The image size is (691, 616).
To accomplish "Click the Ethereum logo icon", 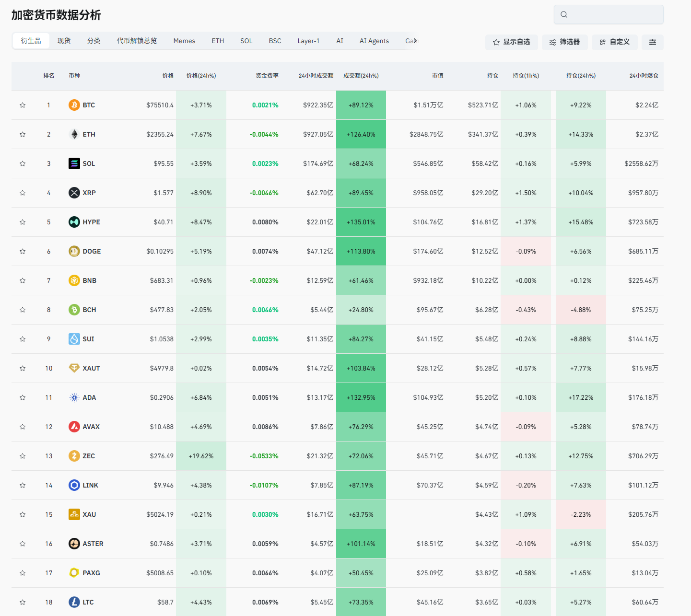I will point(74,134).
